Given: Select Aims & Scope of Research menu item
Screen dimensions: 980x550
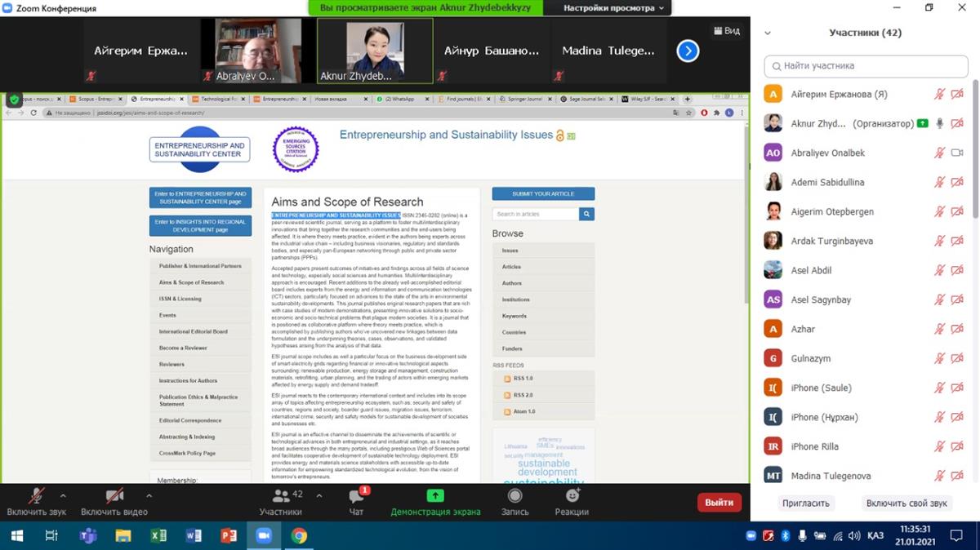Looking at the screenshot, I should tap(191, 282).
